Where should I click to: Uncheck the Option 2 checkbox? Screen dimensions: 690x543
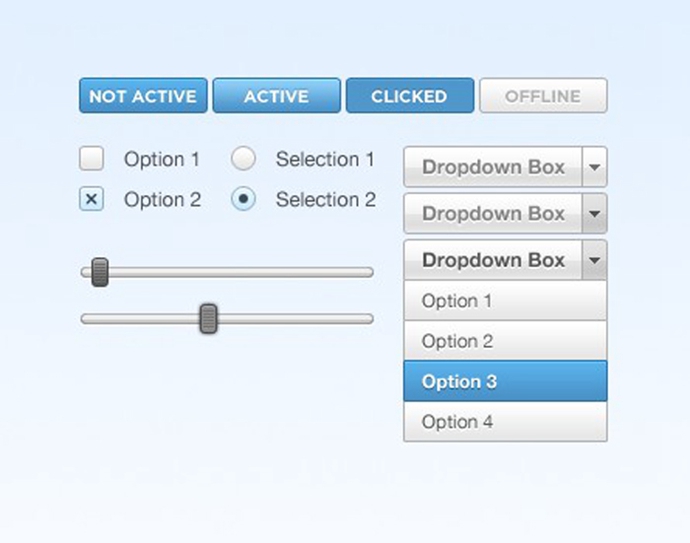[x=92, y=199]
